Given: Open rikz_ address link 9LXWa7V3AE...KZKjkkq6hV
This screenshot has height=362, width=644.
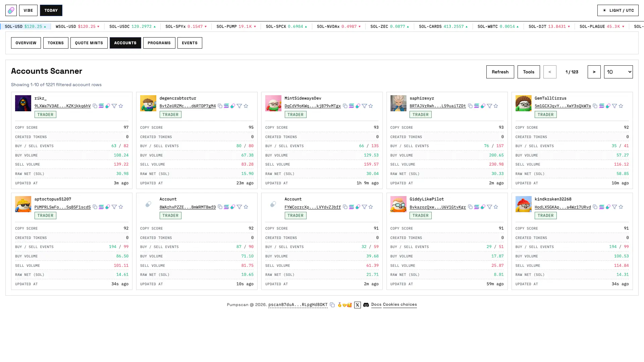Looking at the screenshot, I should tap(62, 106).
